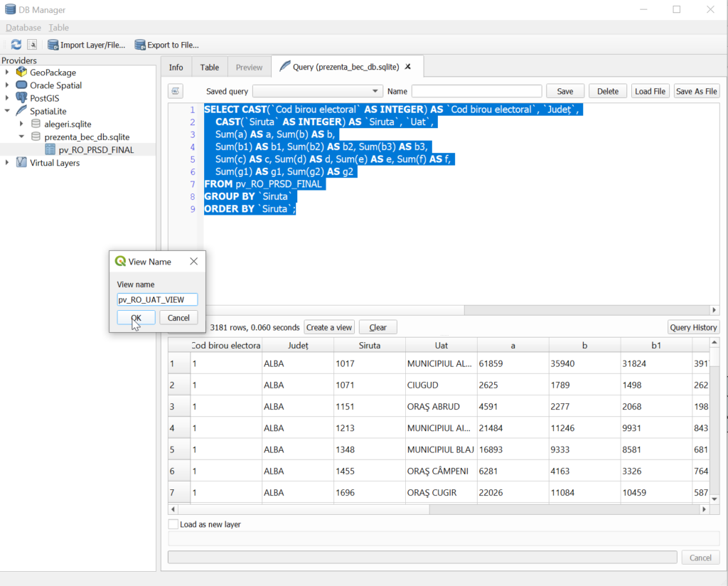728x586 pixels.
Task: Click the Create a view button
Action: [329, 327]
